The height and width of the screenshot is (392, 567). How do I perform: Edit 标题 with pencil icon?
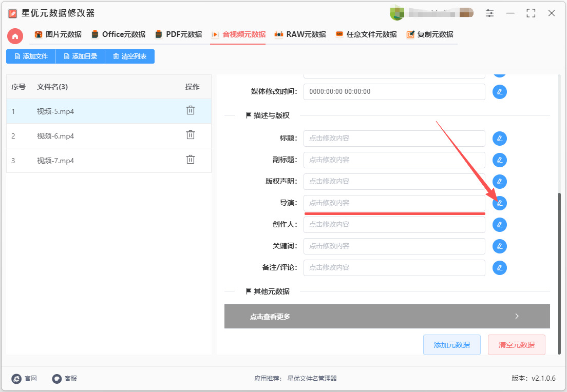500,139
